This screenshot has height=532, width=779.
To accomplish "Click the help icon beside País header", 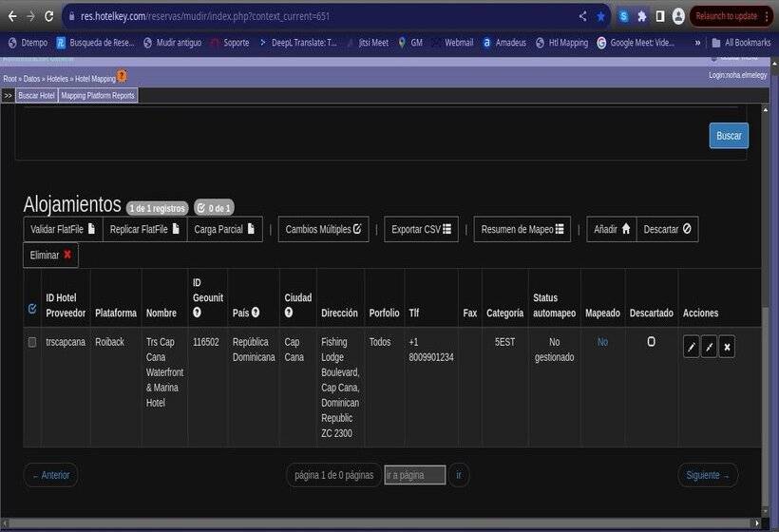I will (256, 313).
